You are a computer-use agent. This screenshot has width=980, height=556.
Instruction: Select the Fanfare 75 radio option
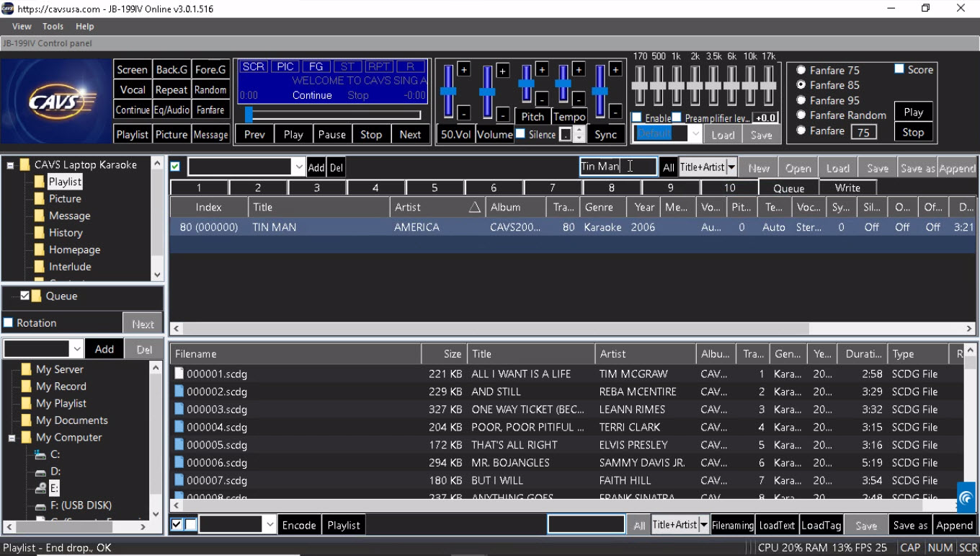[x=801, y=70]
